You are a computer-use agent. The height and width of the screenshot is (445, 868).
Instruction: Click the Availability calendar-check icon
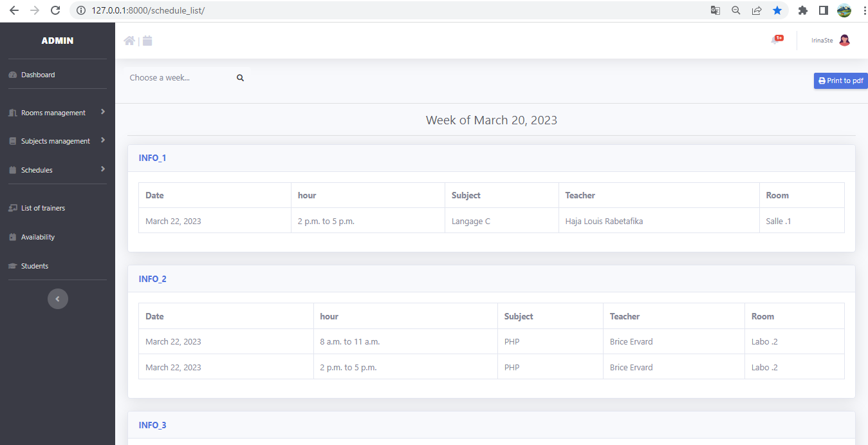click(12, 237)
